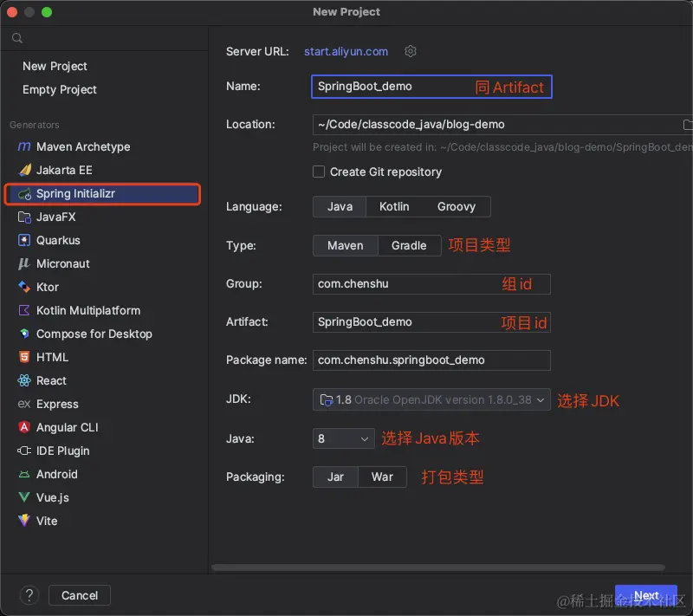Select the Micronaut generator label
Viewport: 693px width, 616px height.
(63, 263)
